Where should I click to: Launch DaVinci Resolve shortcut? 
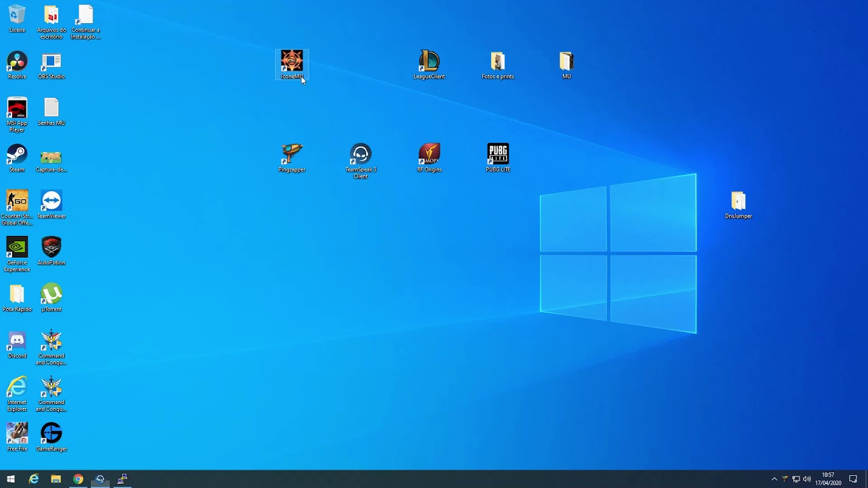pos(17,65)
